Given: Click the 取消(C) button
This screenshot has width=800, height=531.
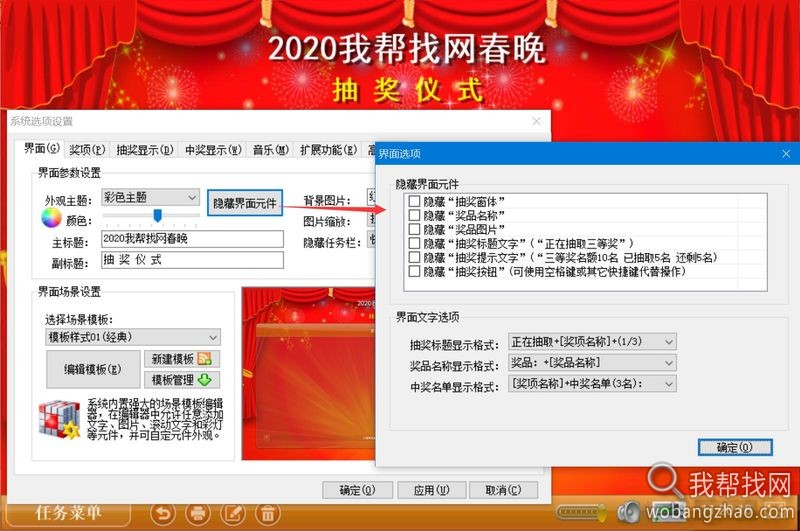Looking at the screenshot, I should pyautogui.click(x=503, y=490).
